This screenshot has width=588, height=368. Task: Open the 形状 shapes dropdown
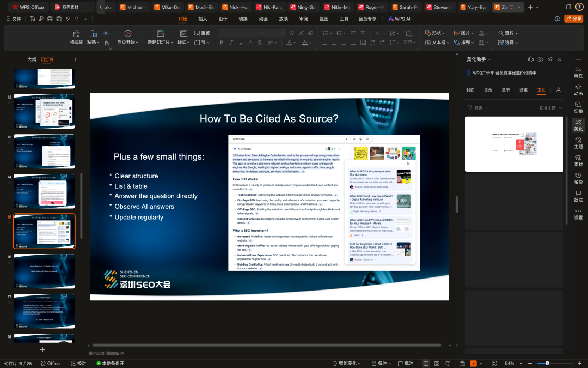[x=435, y=33]
